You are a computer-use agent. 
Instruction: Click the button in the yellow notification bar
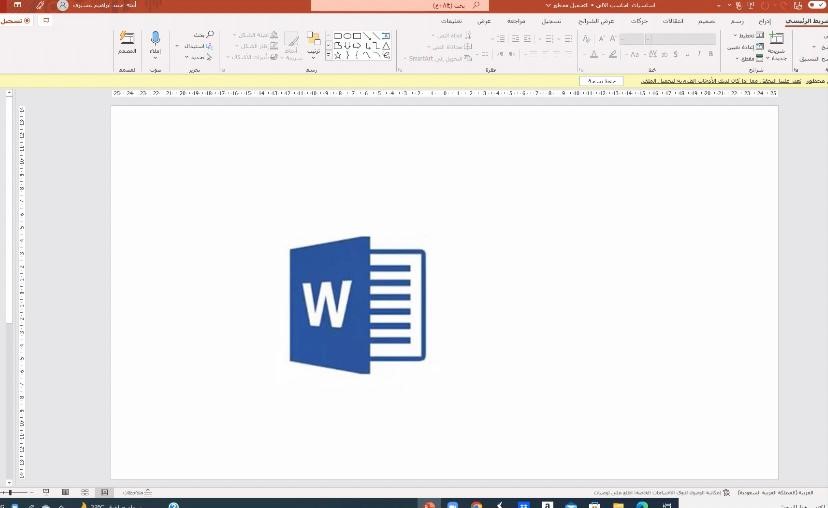(603, 80)
